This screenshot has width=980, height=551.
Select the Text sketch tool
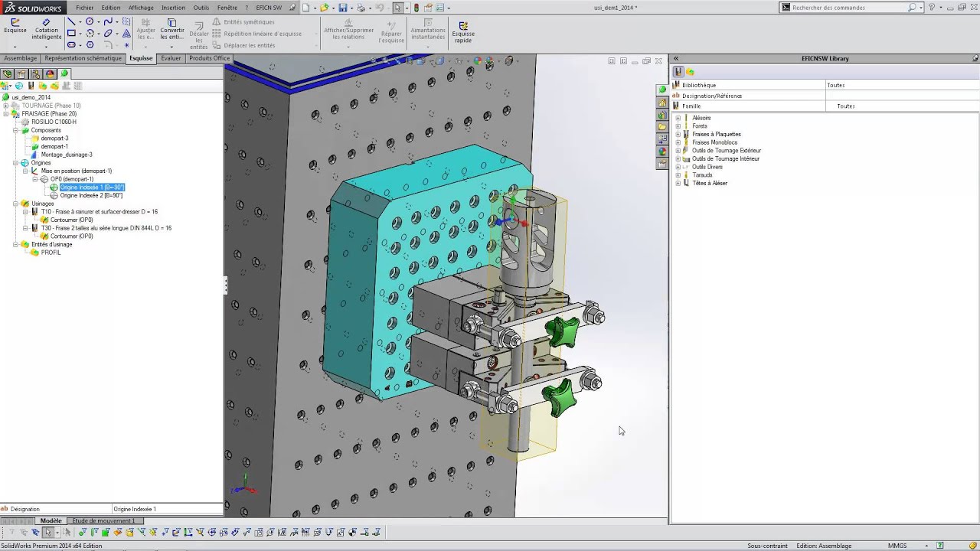(126, 34)
